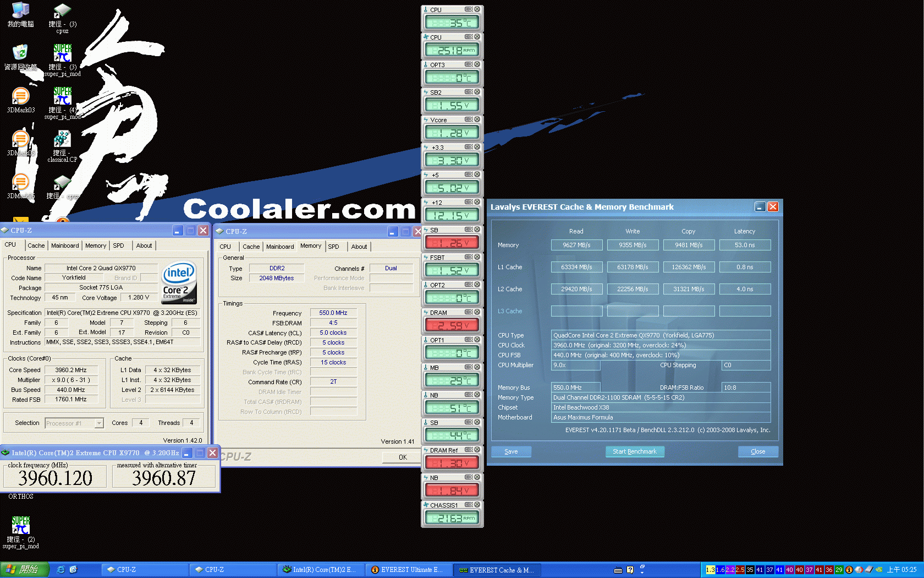The width and height of the screenshot is (924, 578).
Task: Open settings of the FSBT sensor widget
Action: (x=469, y=257)
